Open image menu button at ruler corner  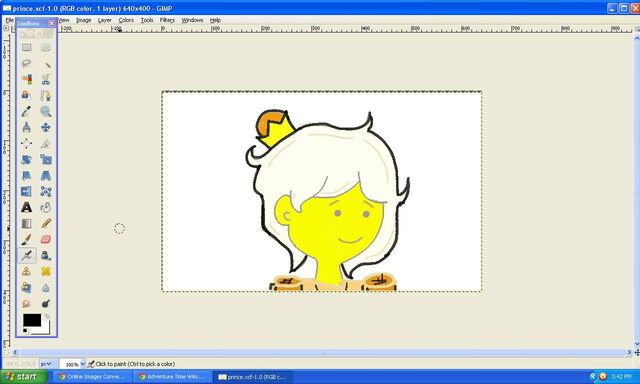[x=6, y=29]
